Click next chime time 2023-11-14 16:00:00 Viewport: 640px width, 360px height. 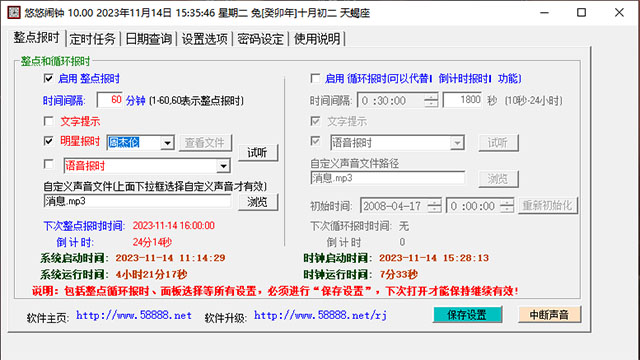click(173, 226)
